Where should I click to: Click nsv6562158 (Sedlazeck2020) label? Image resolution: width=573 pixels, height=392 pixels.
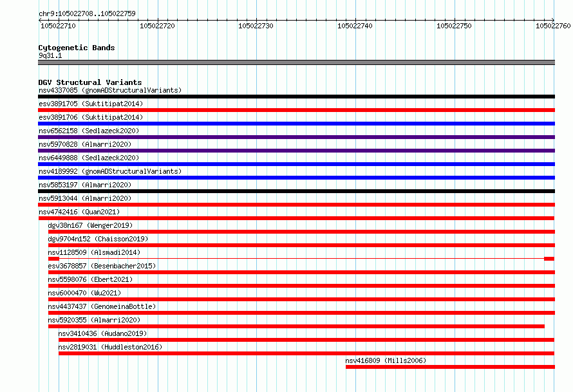[x=89, y=131]
